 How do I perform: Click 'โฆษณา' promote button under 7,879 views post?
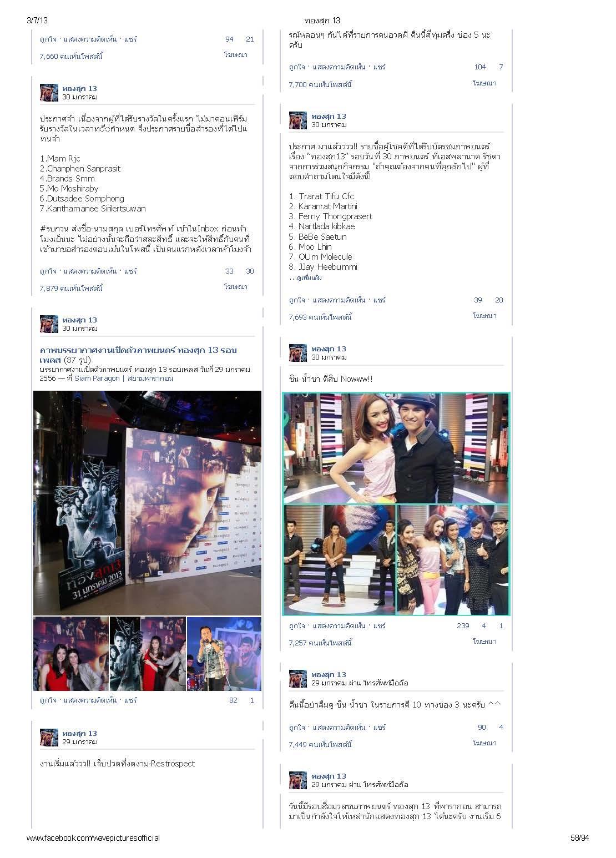pos(235,287)
